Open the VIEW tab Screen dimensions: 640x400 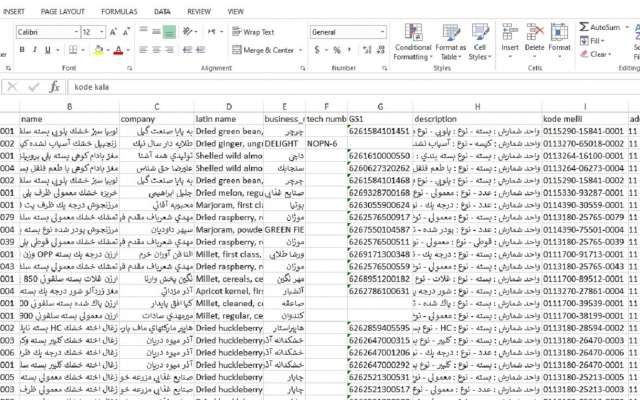236,11
